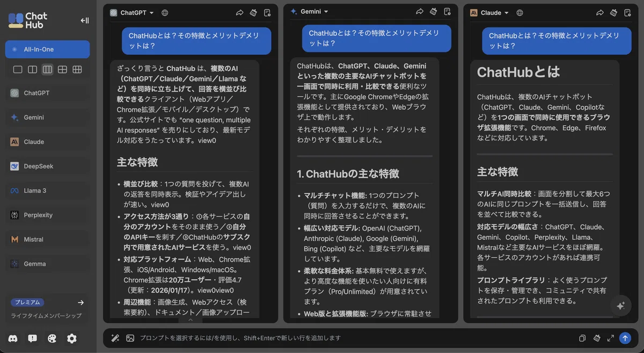Clear the Claude panel conversation with broom
Screen dimensions: 644x353
[x=613, y=12]
